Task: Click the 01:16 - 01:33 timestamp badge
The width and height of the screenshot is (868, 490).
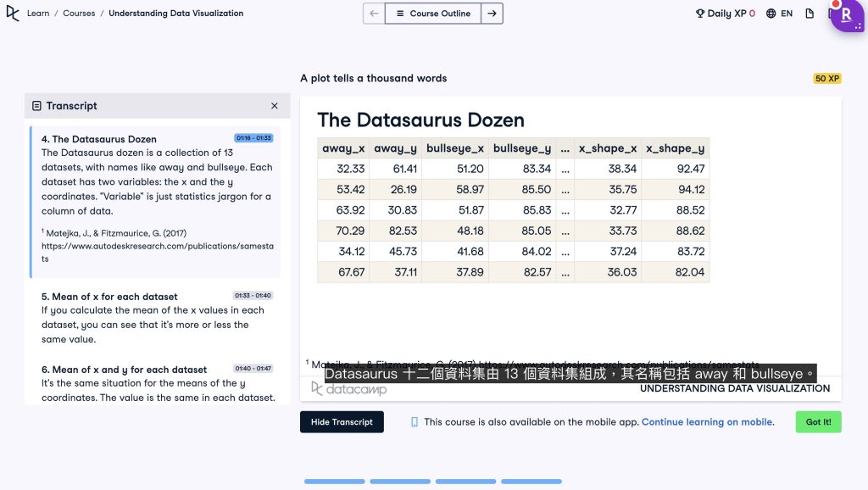Action: pyautogui.click(x=253, y=138)
